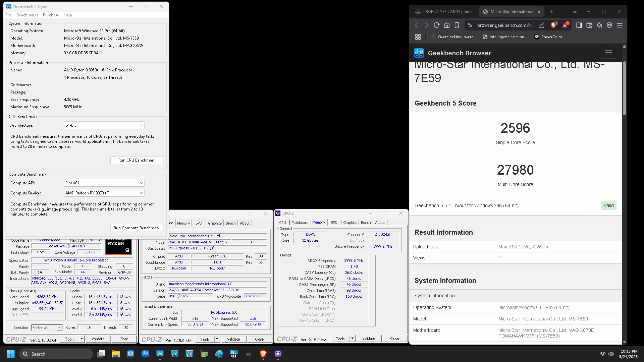Expand Tools arrow in middle CPU-Z window

point(217,339)
